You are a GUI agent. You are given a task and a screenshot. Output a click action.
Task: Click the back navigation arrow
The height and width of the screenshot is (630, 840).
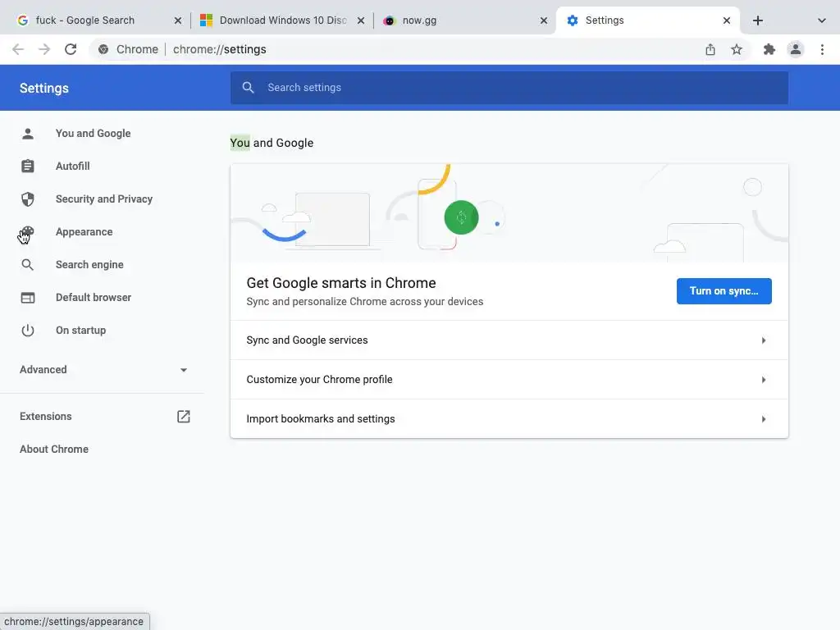tap(18, 49)
